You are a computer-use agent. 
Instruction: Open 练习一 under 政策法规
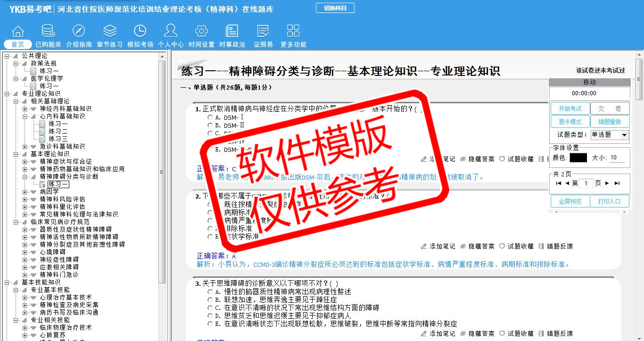coord(49,71)
